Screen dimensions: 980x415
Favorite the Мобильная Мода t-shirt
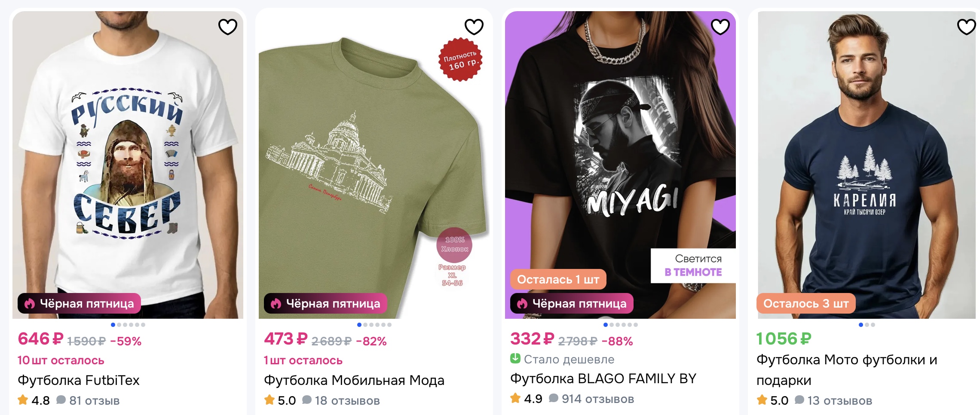pyautogui.click(x=474, y=27)
